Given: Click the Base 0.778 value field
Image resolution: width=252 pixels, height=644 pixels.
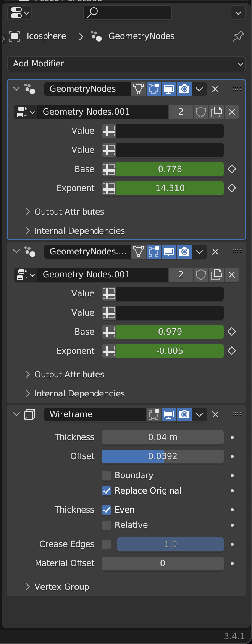Looking at the screenshot, I should (170, 169).
